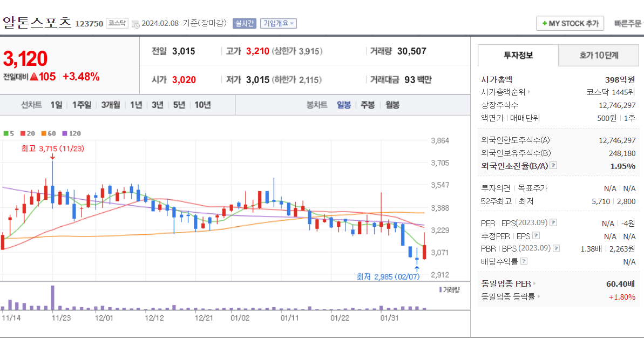Click the 실시간 real-time badge
This screenshot has width=644, height=338.
245,23
